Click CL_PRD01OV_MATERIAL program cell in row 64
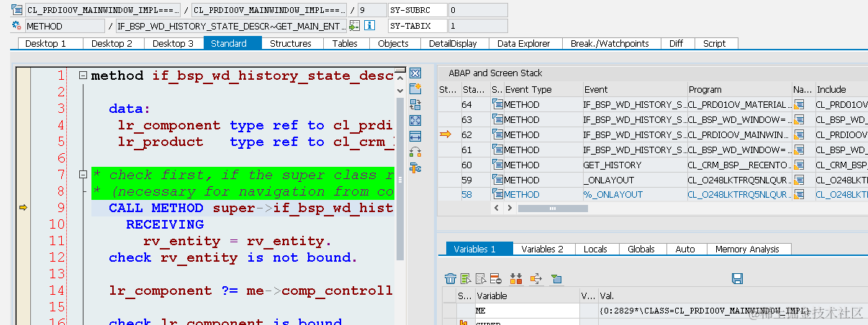 pos(739,105)
